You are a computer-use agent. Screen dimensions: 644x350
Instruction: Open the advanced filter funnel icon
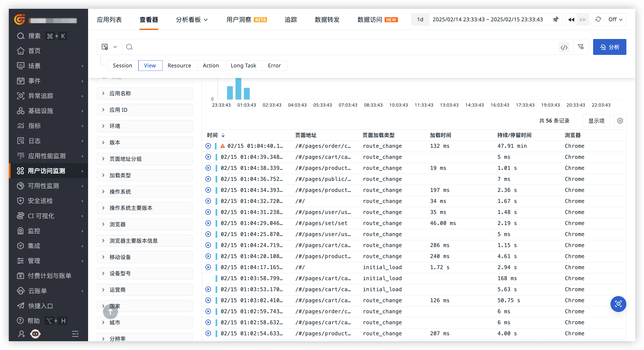pyautogui.click(x=581, y=47)
